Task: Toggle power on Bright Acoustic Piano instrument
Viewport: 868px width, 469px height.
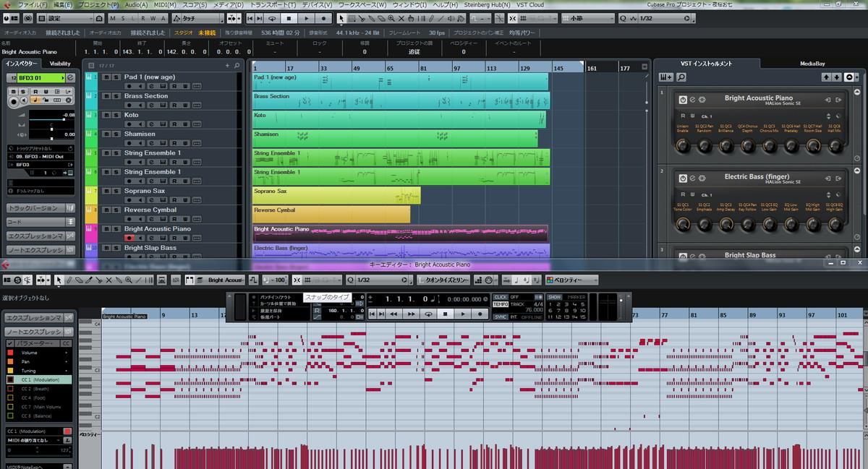Action: pyautogui.click(x=682, y=98)
